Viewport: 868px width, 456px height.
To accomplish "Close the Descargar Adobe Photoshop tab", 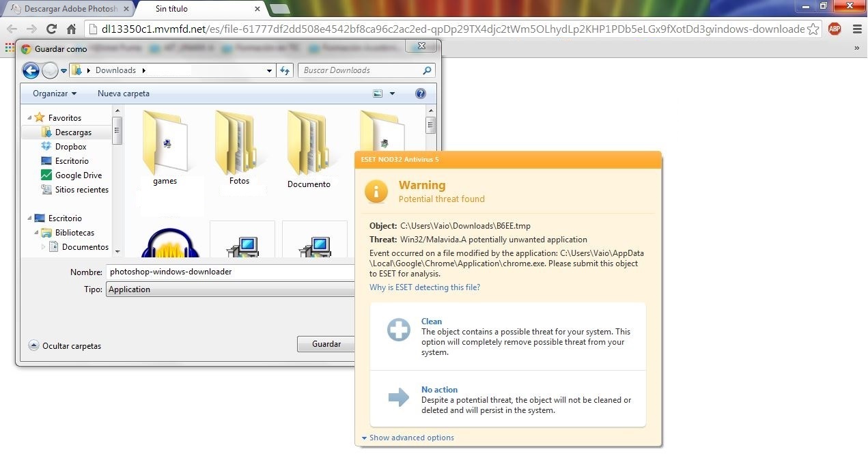I will (126, 9).
